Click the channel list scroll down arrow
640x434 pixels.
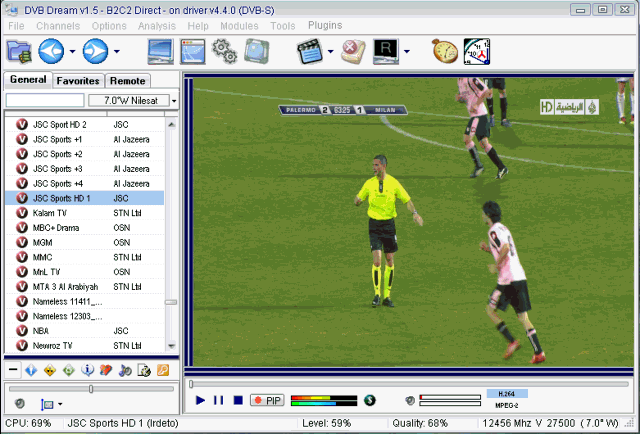click(x=171, y=346)
